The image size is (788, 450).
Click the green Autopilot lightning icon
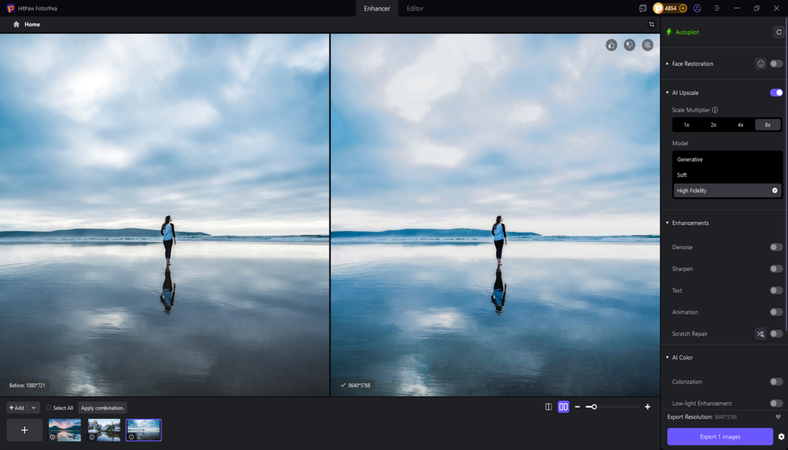[669, 32]
